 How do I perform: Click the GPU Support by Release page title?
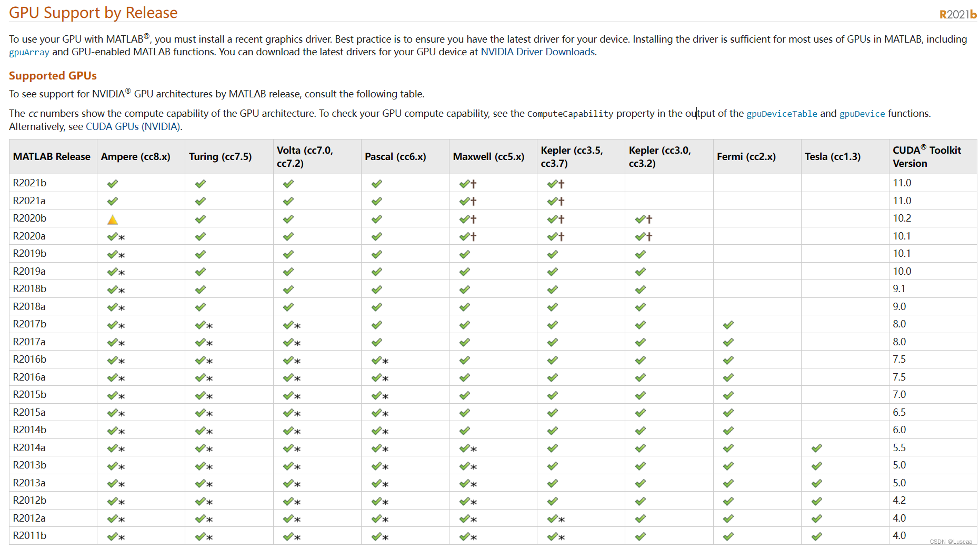(x=93, y=13)
